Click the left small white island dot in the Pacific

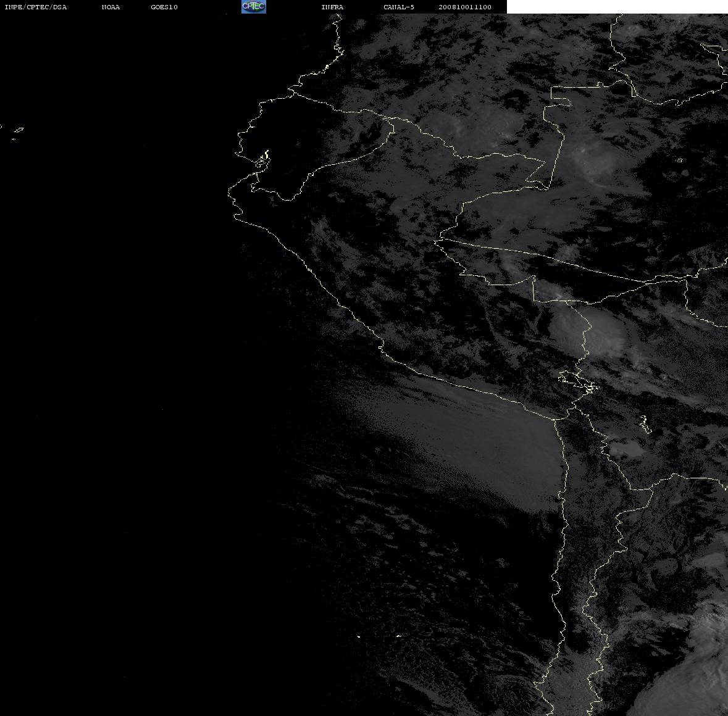click(359, 636)
